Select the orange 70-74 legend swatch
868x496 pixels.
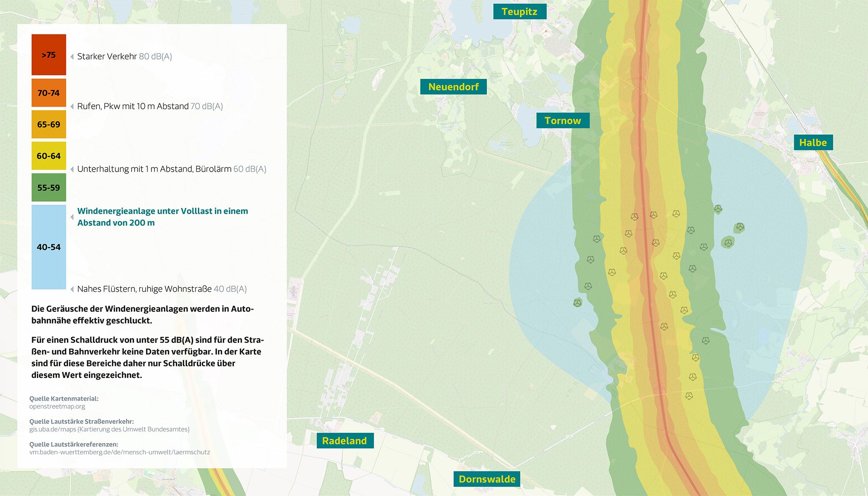pos(49,93)
